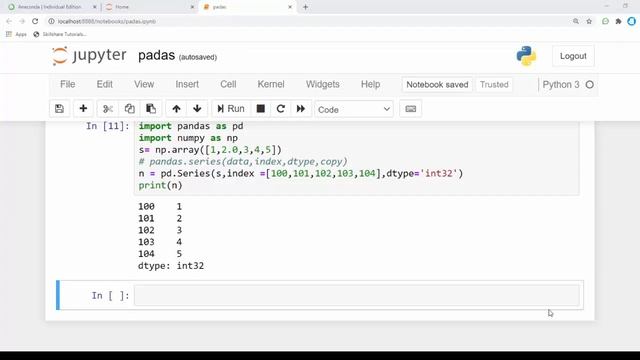The image size is (640, 360).
Task: Click the Trusted notebook indicator
Action: [494, 84]
